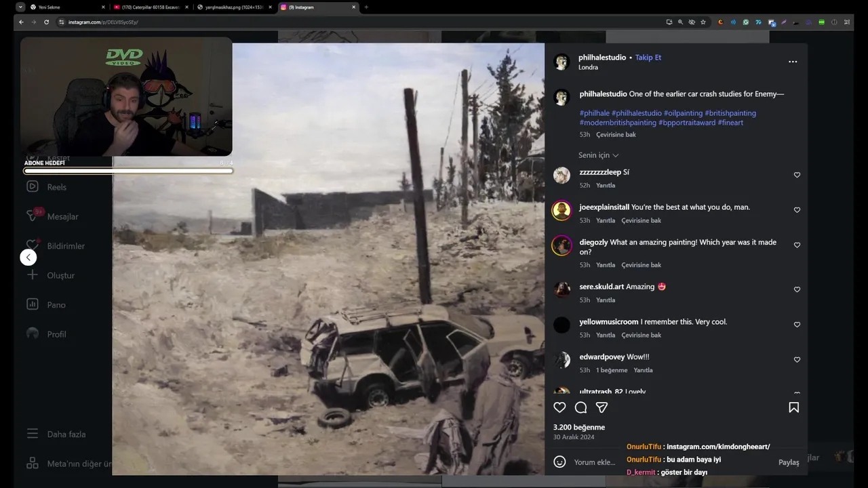Open the #britishpainting hashtag
868x488 pixels.
(x=730, y=113)
